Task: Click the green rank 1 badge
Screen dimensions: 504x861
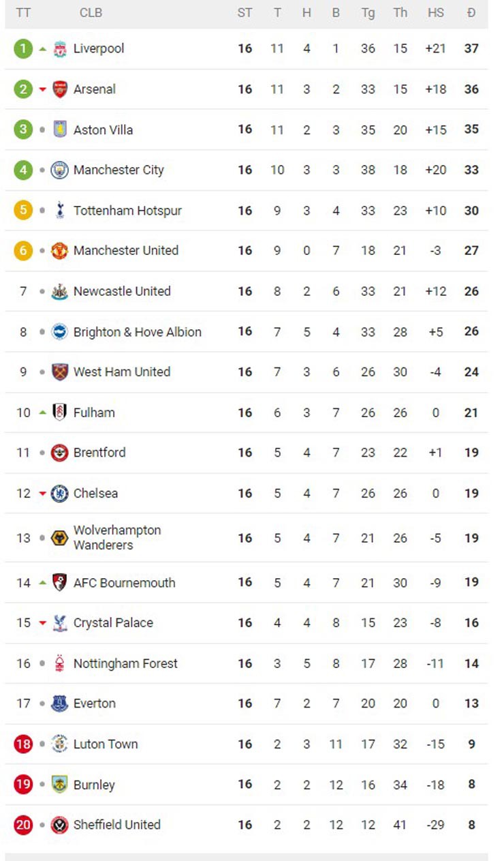Action: 23,48
